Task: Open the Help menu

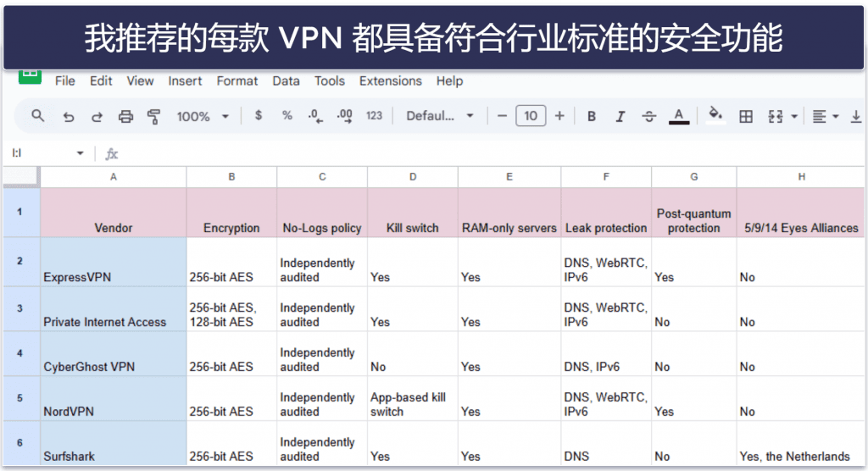Action: (x=449, y=80)
